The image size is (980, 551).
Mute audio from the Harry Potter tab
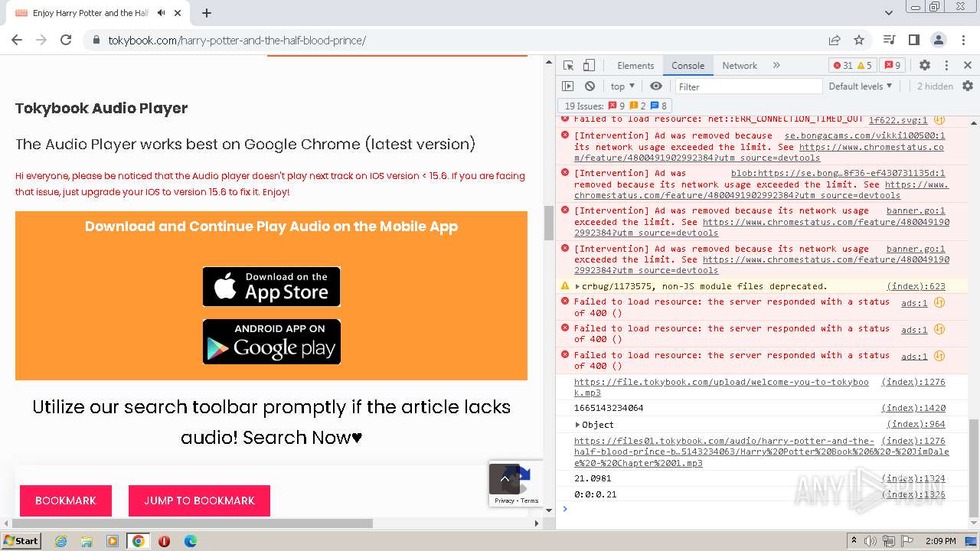click(x=161, y=13)
